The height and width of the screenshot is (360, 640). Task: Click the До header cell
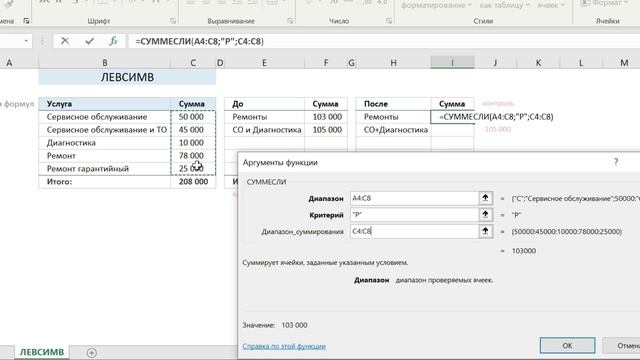264,104
